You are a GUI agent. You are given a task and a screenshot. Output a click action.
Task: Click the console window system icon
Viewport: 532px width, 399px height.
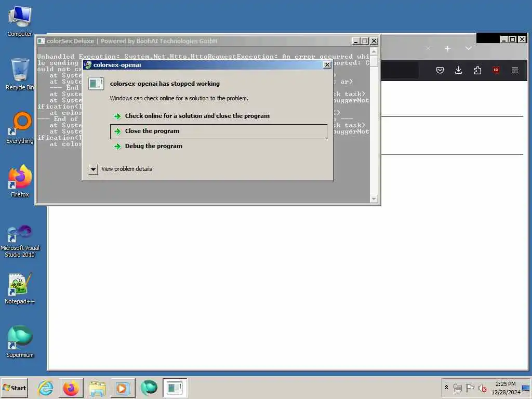[41, 41]
